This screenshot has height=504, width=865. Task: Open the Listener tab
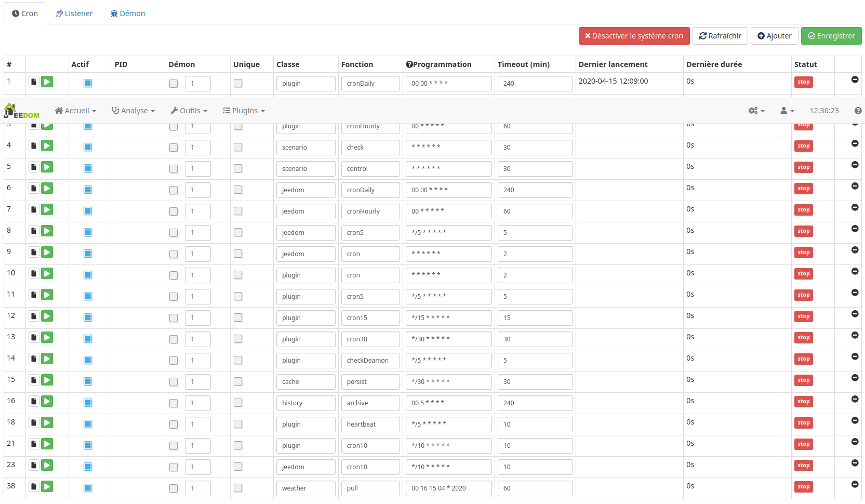74,14
